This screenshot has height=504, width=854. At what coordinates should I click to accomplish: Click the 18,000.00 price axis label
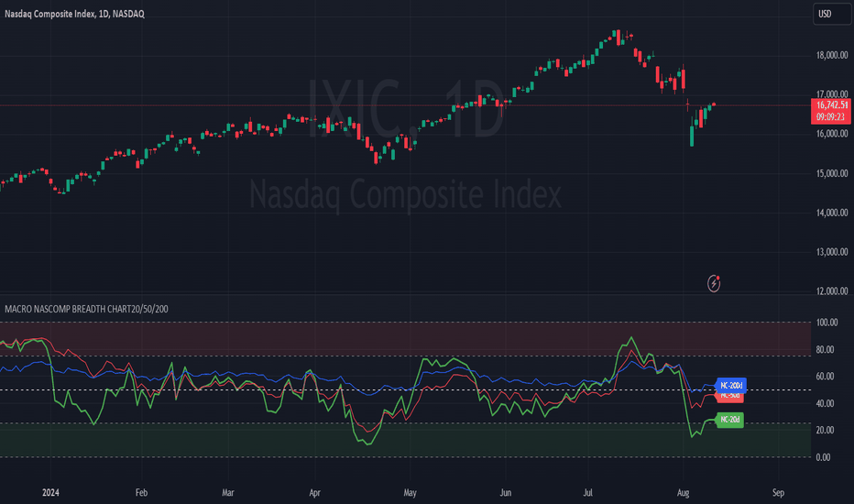(x=832, y=55)
